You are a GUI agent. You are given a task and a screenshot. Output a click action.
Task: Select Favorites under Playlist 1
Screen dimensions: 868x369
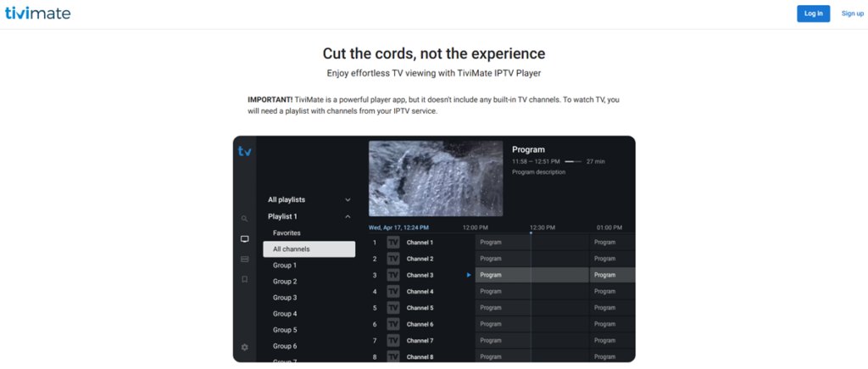287,232
